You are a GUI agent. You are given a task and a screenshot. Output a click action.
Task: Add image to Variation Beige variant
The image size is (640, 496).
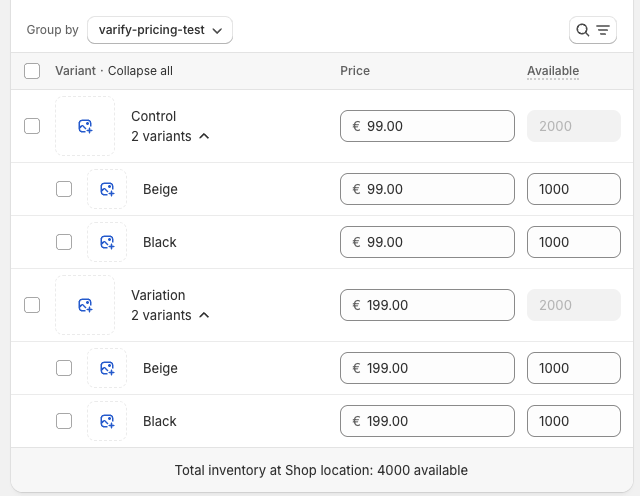[107, 368]
